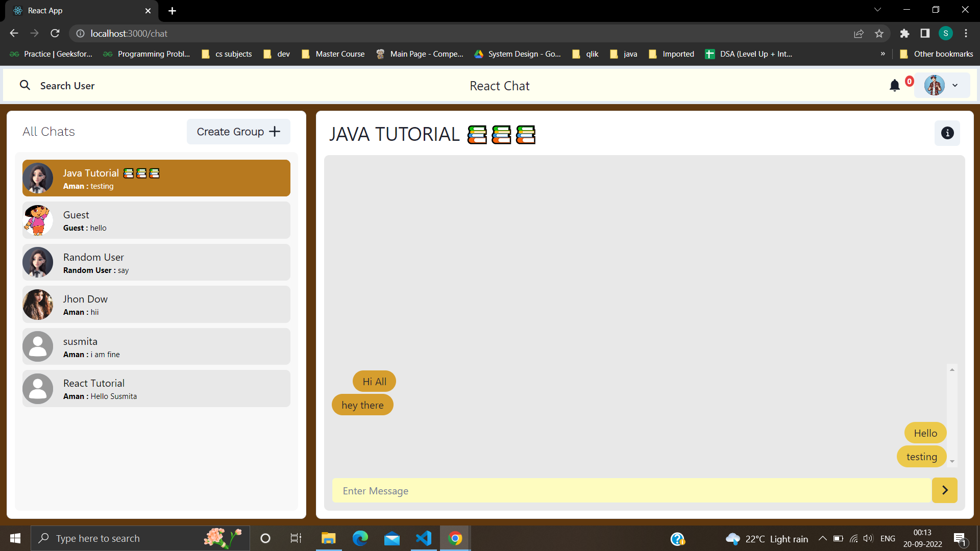980x551 pixels.
Task: Click the Create Group button
Action: (x=238, y=132)
